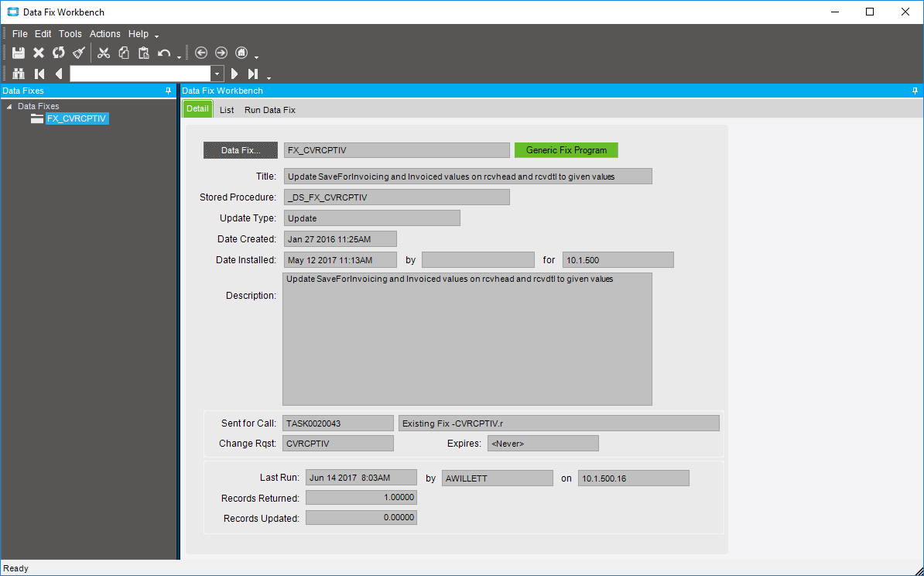Click the Expires <Never> field

[x=542, y=444]
